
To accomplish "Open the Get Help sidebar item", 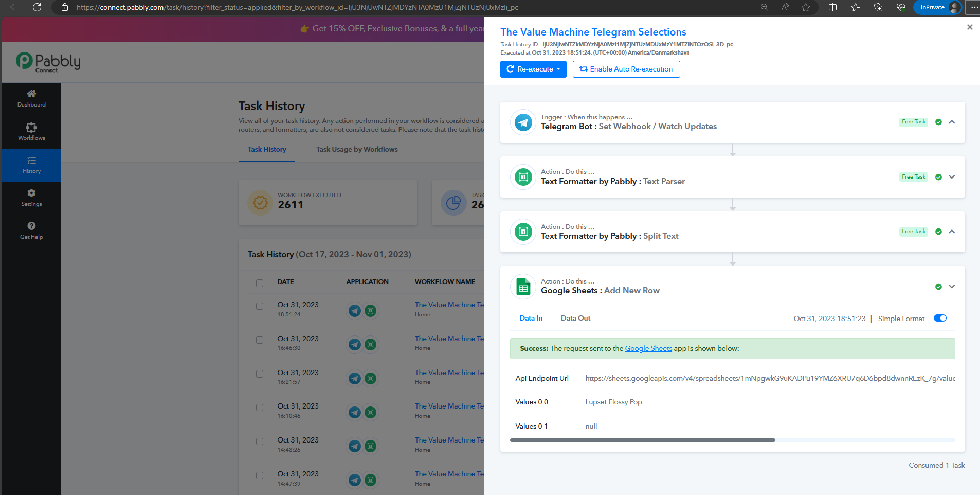I will (x=31, y=231).
